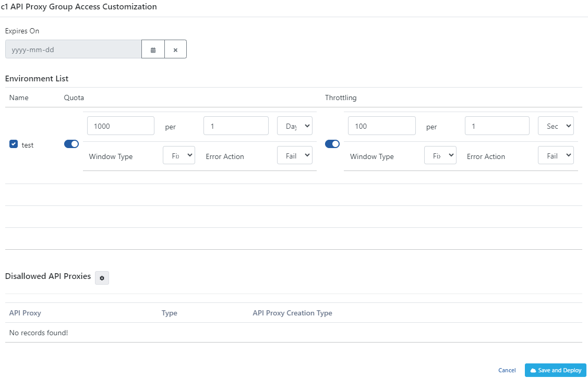
Task: Expand the Throttling Error Action dropdown
Action: pos(556,155)
